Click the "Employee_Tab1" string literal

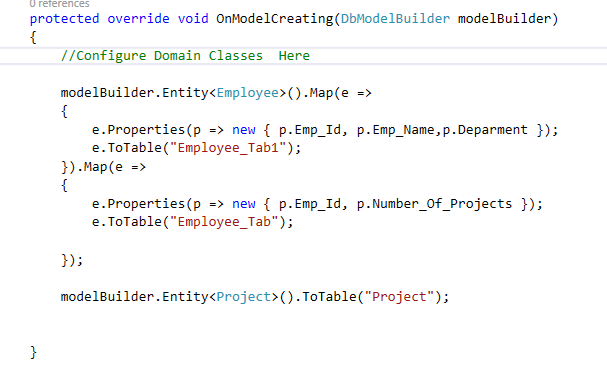pos(228,148)
